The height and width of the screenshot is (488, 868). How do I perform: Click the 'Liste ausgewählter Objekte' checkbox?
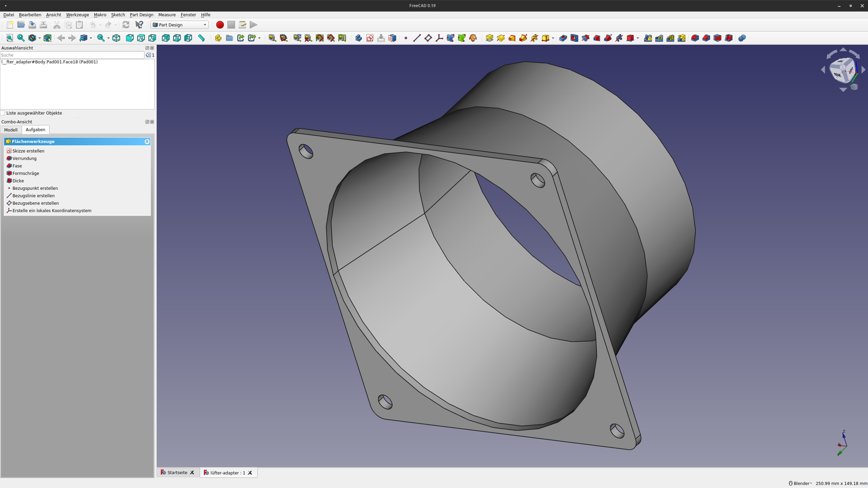[x=3, y=113]
